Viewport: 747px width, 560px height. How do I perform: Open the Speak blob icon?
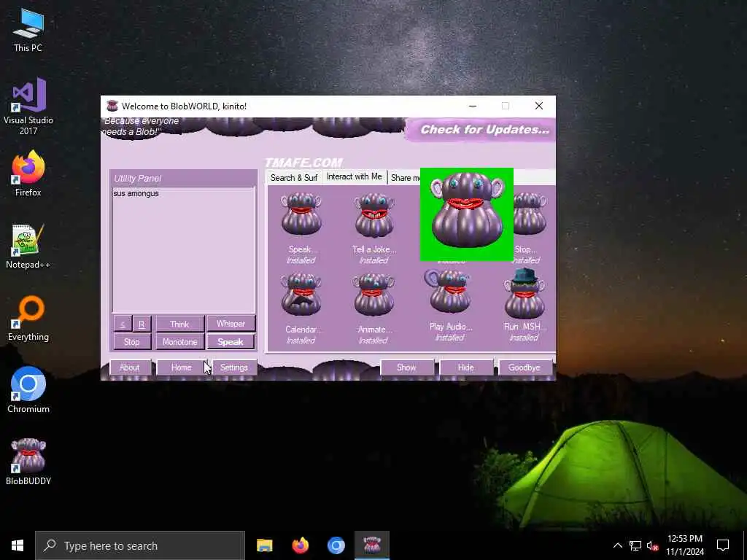tap(301, 214)
